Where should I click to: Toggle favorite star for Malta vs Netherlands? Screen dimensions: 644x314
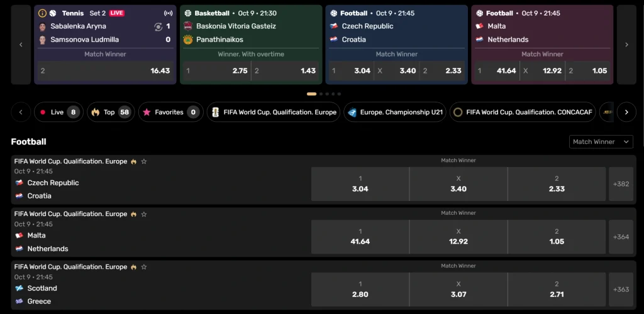[x=144, y=214]
